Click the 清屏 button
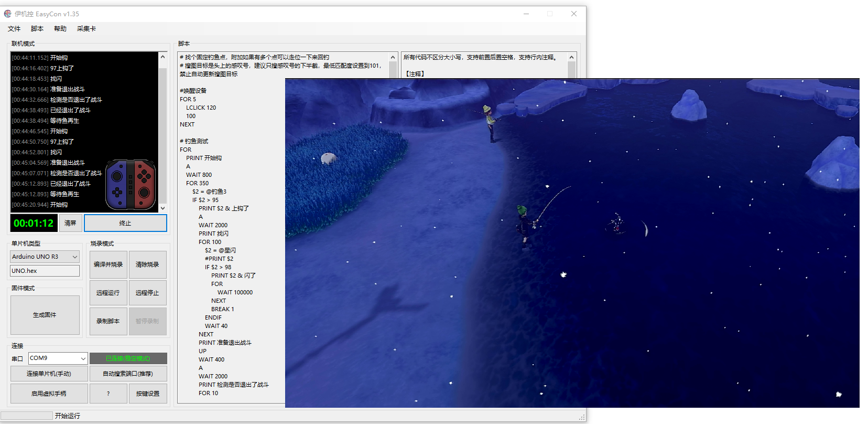The width and height of the screenshot is (868, 424). [70, 223]
